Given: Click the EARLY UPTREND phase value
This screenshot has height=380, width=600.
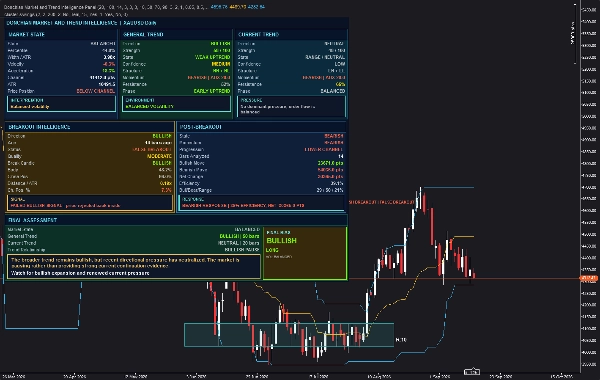Looking at the screenshot, I should tap(212, 91).
